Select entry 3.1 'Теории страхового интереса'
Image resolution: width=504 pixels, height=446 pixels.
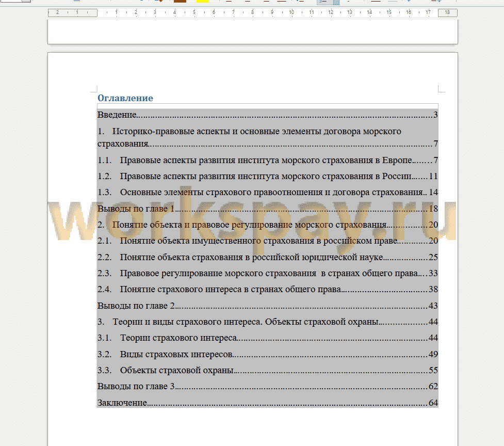267,338
